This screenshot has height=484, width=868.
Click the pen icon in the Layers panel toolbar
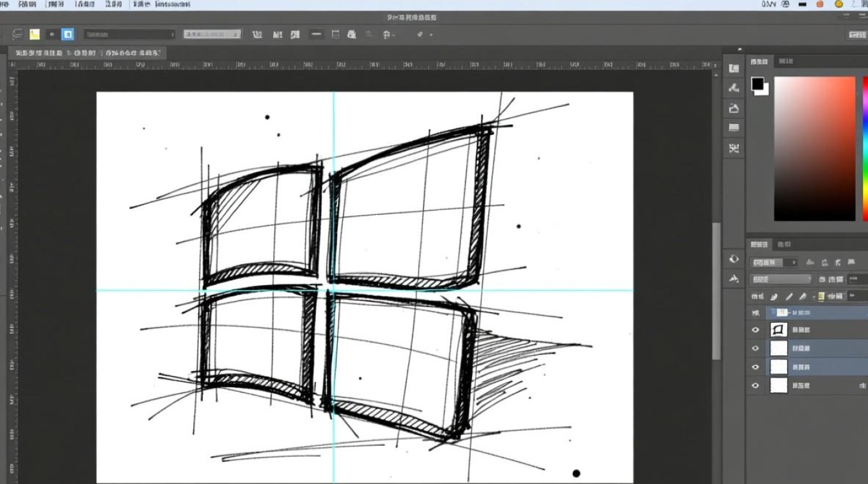point(789,296)
